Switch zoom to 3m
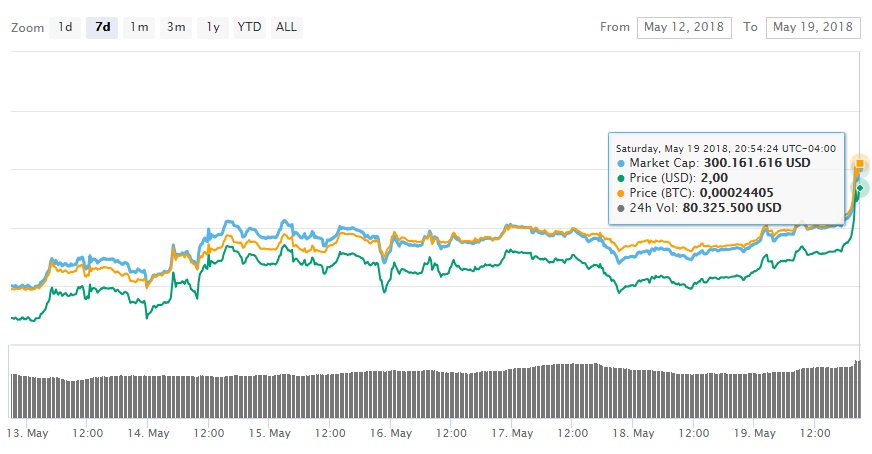Screen dimensions: 872x454 pos(176,27)
